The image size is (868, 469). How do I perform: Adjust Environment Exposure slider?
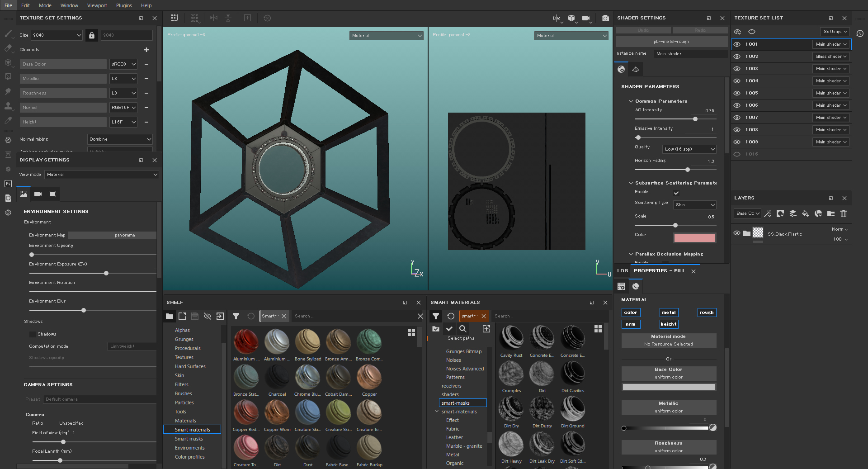click(93, 273)
